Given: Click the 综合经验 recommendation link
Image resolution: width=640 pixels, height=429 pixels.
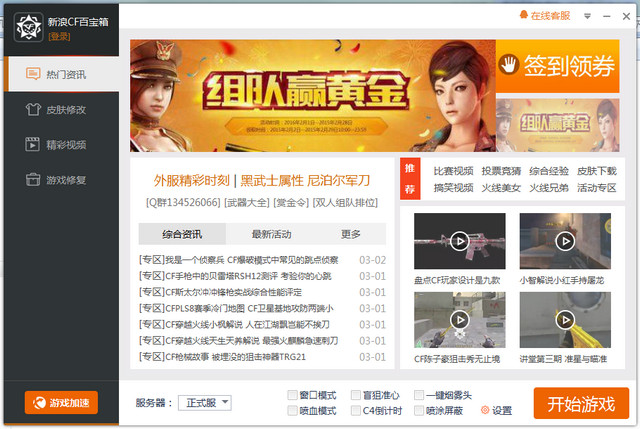Looking at the screenshot, I should tap(549, 171).
